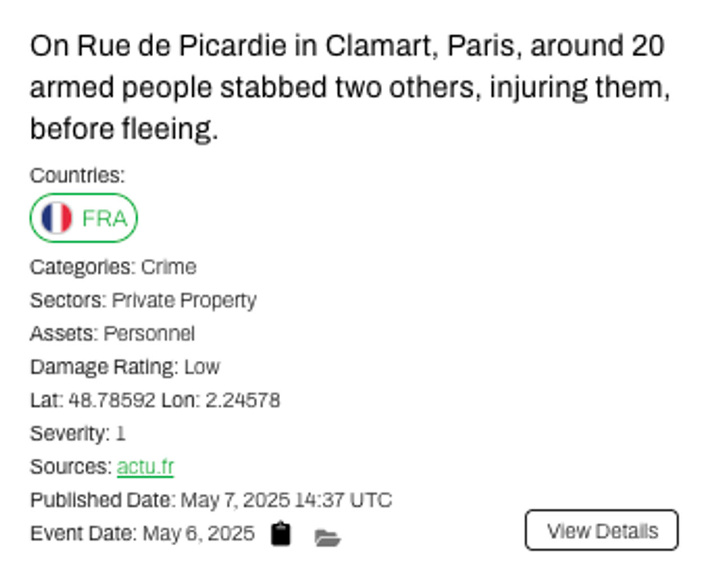Screen dimensions: 716x588
Task: Click the Published Date May 7, 2025 timestamp
Action: coord(286,500)
